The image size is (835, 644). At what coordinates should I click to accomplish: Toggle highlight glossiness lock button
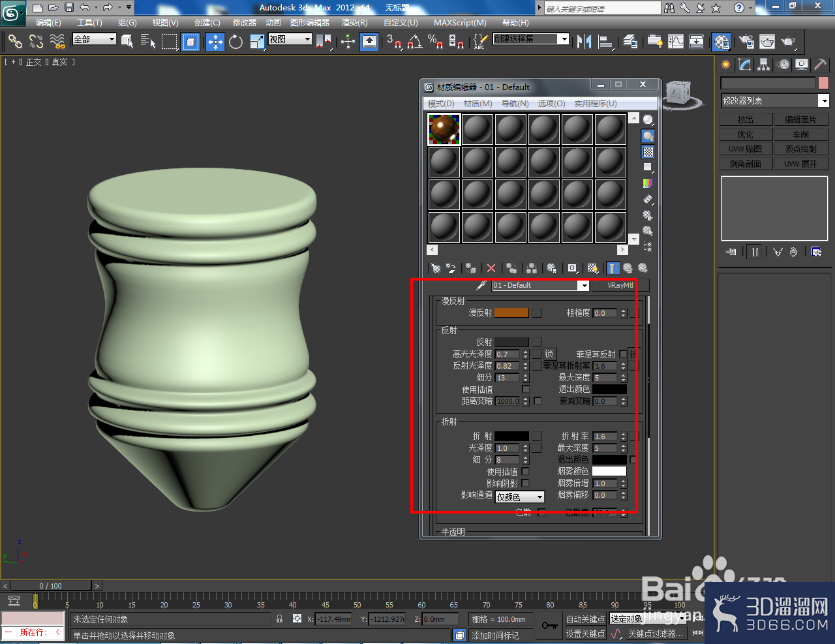pyautogui.click(x=549, y=354)
